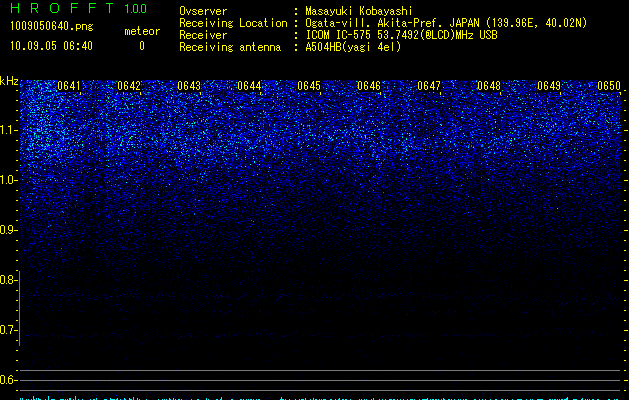Click the Receiver label

click(203, 35)
